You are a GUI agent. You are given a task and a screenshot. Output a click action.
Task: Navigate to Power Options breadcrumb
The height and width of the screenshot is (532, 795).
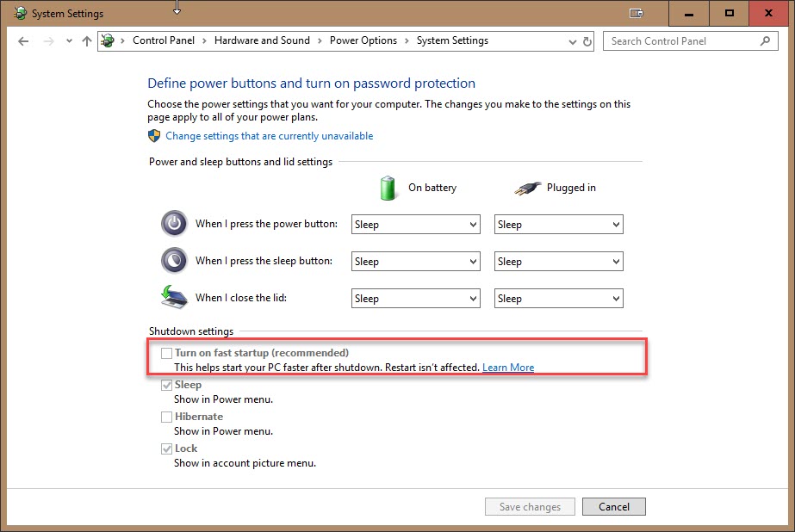click(363, 40)
